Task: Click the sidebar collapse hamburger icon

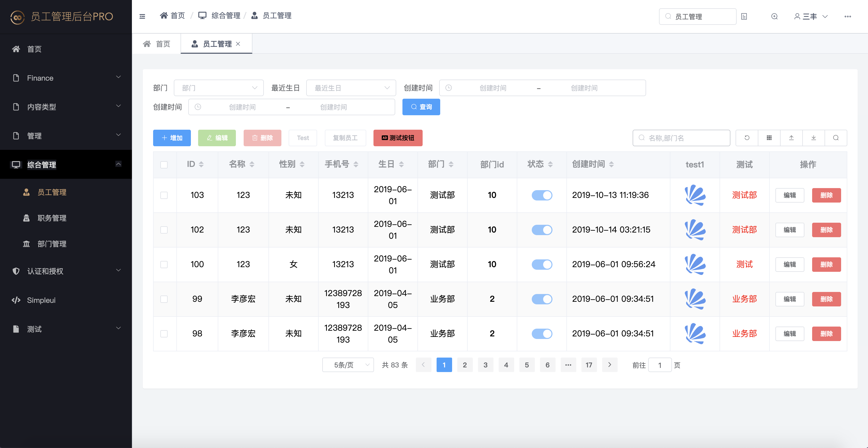Action: click(x=142, y=16)
